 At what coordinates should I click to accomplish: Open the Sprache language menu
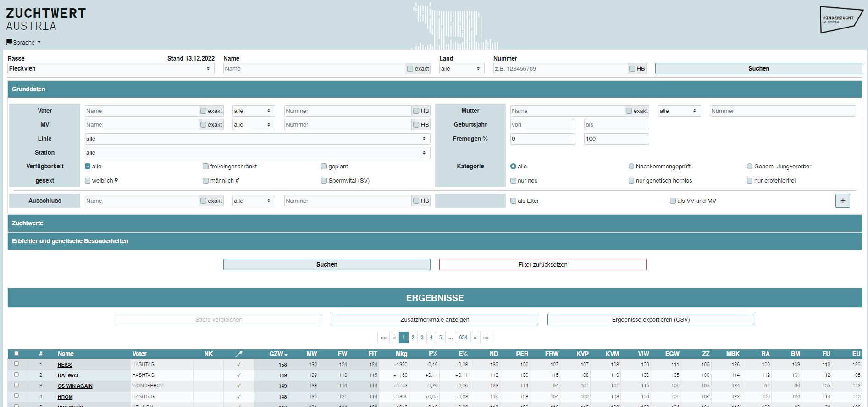24,42
